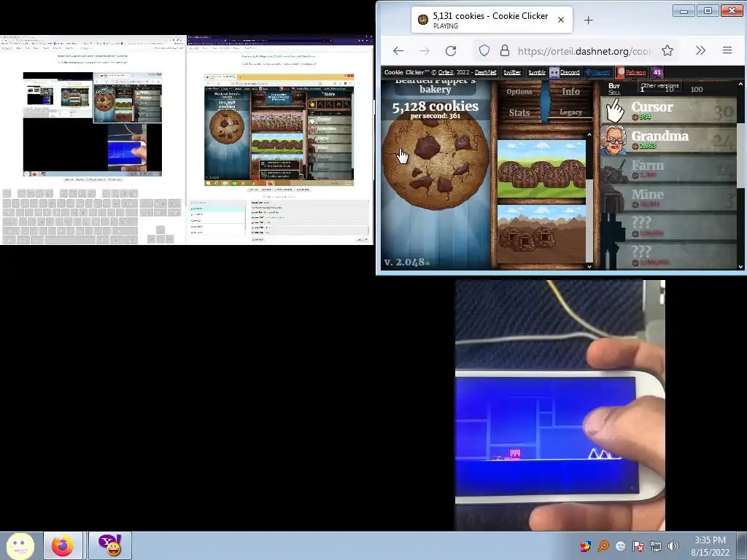The height and width of the screenshot is (560, 747).
Task: Click the Discord mascot icon in the top bar
Action: tap(554, 72)
